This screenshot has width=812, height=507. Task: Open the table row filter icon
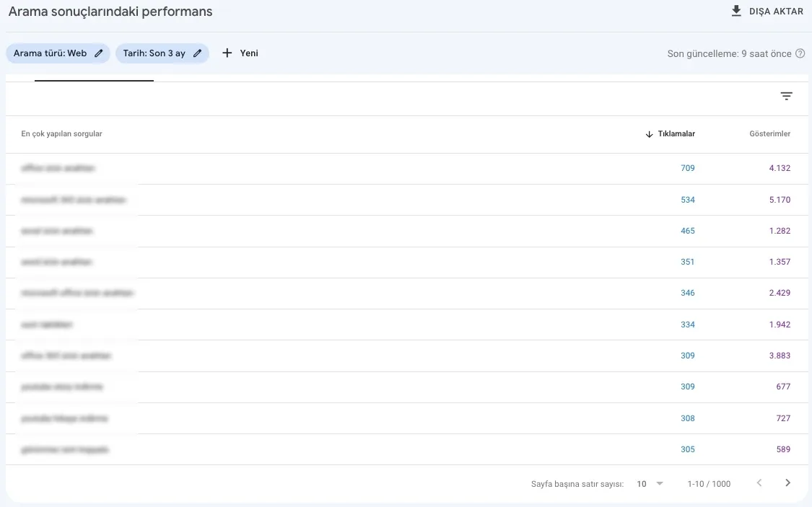786,96
